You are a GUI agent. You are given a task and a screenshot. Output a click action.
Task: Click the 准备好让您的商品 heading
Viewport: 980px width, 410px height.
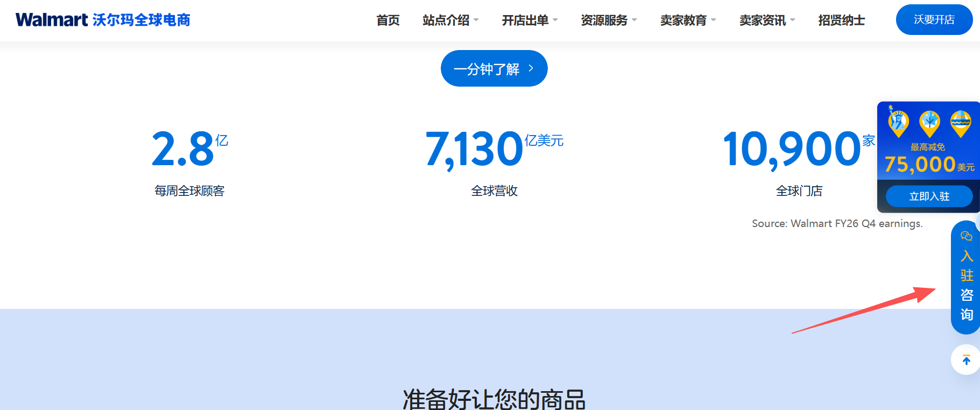click(x=494, y=399)
